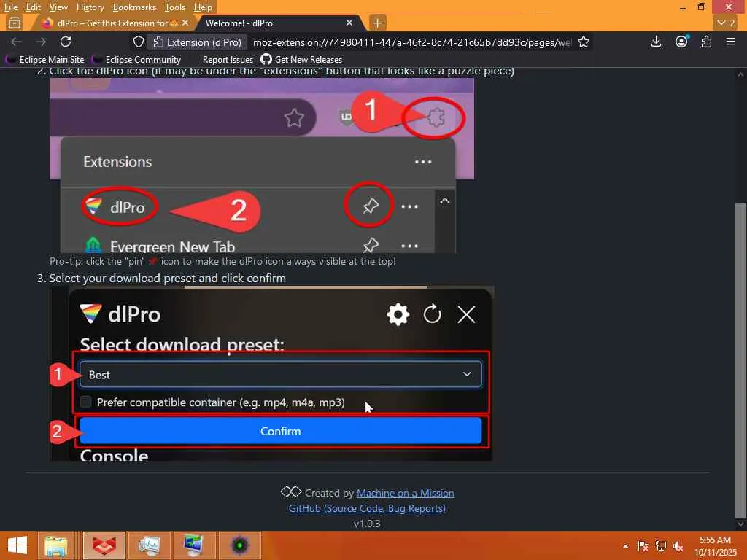The image size is (747, 560).
Task: Open the File menu
Action: point(10,7)
